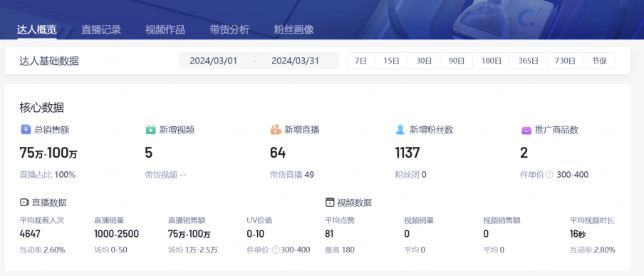This screenshot has width=644, height=276.
Task: Open the 粉丝画像 tab
Action: pos(294,30)
